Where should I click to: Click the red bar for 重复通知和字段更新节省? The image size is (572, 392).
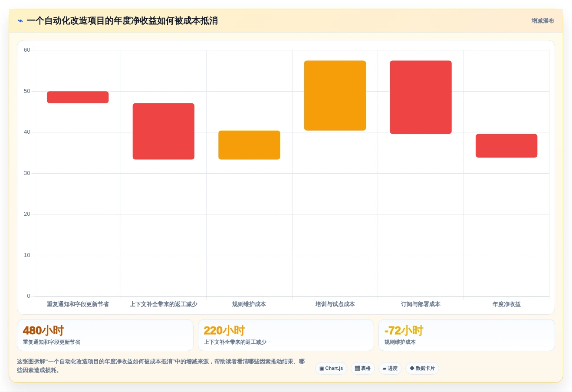pyautogui.click(x=78, y=97)
